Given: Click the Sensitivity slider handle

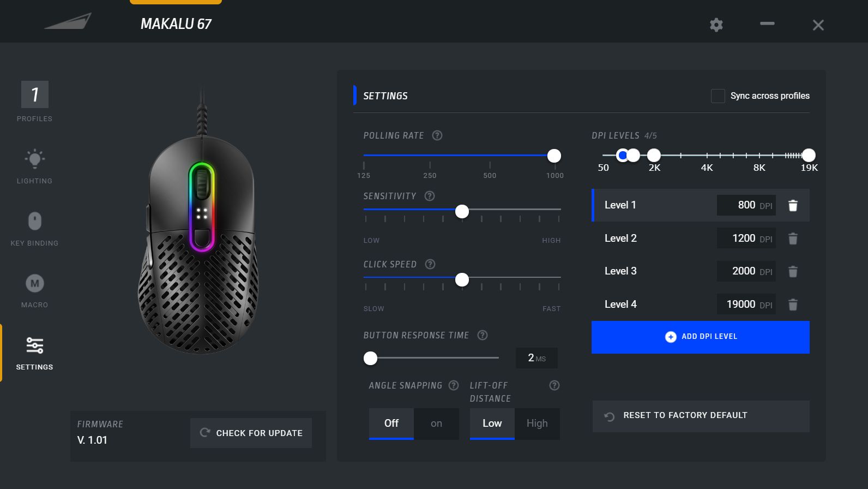Looking at the screenshot, I should tap(462, 211).
